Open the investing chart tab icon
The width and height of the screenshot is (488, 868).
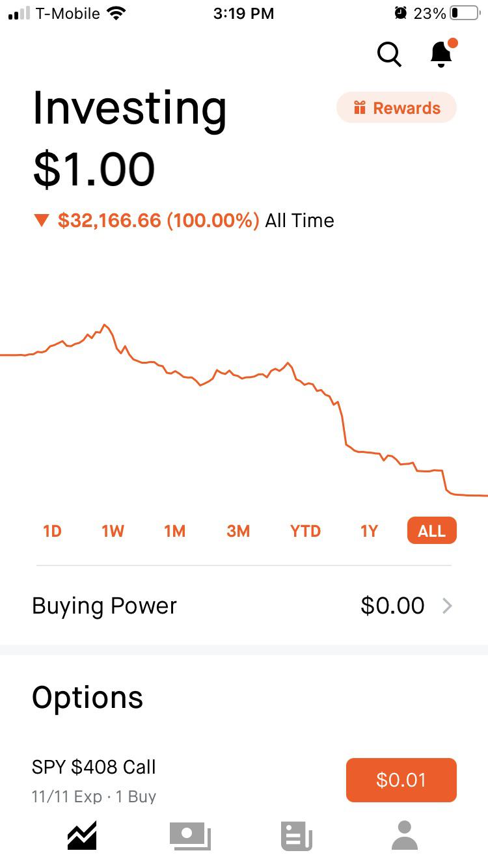point(82,835)
